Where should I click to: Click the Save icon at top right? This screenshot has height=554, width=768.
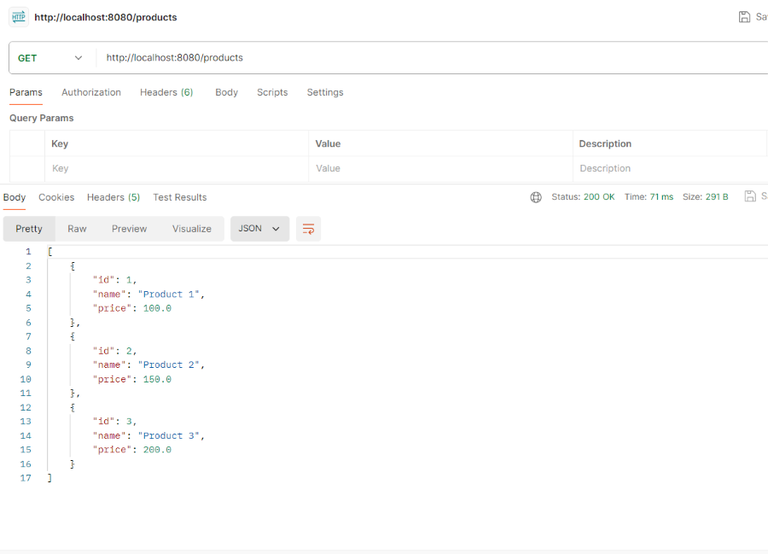point(744,17)
